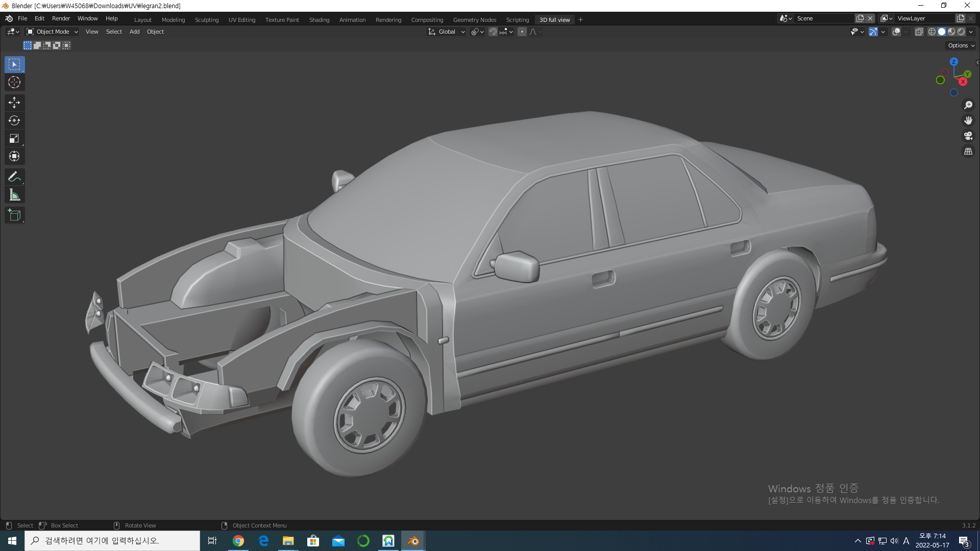Switch perspective/orthographic grid icon

968,152
